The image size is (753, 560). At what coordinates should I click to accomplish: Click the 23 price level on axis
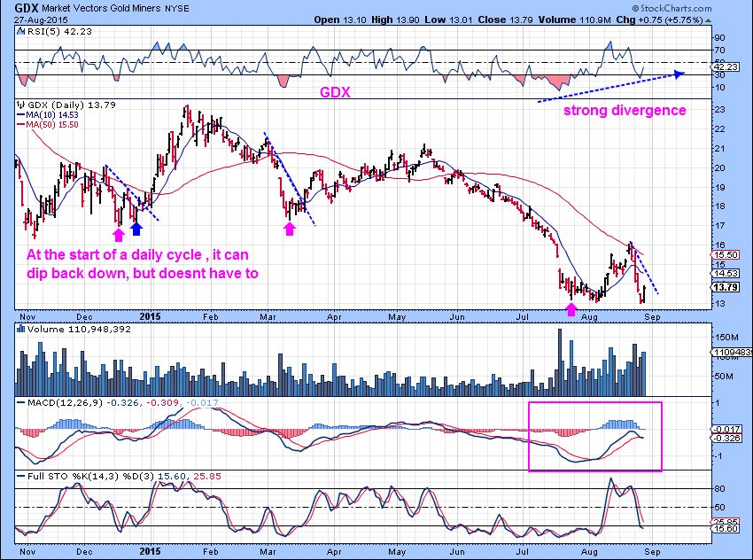[x=719, y=110]
